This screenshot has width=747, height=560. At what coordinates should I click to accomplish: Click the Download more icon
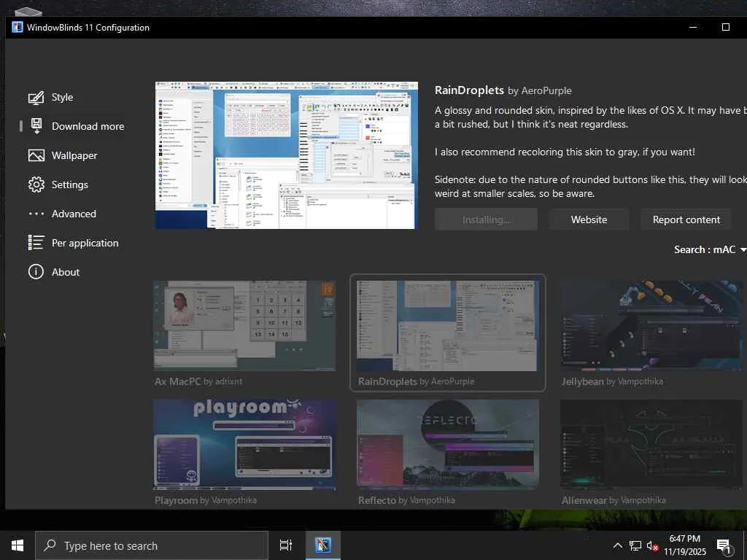tap(36, 126)
